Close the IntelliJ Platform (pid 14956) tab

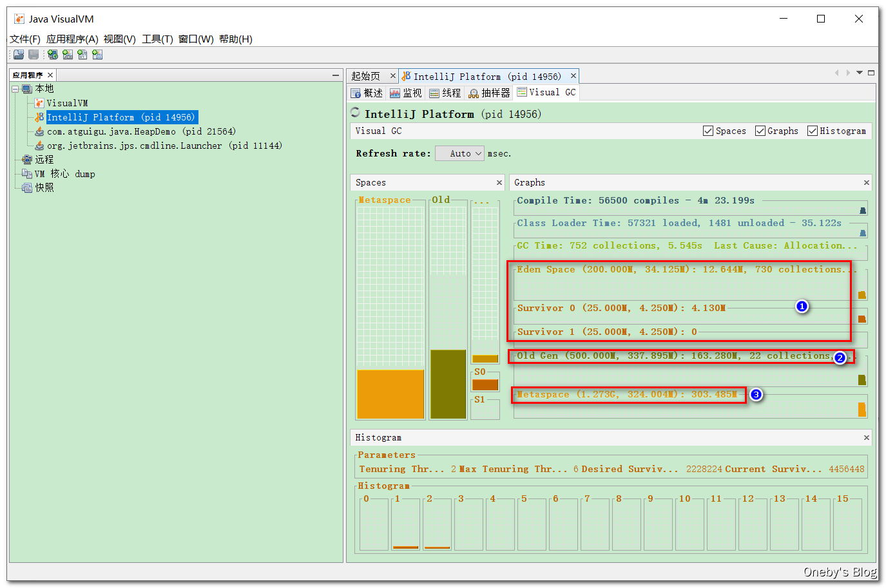coord(573,76)
